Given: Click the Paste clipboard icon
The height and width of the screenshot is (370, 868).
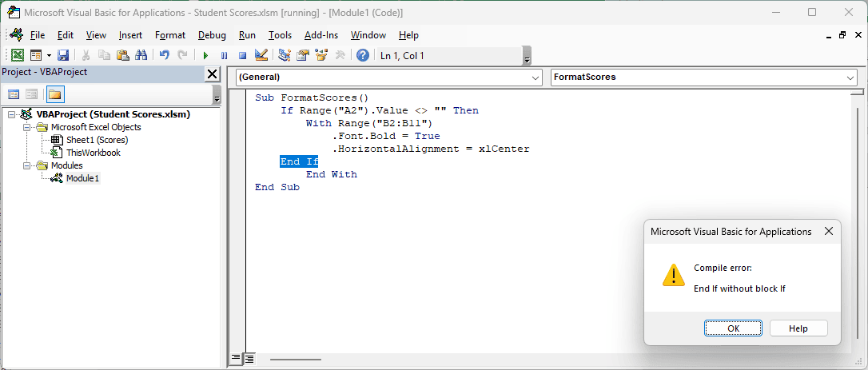Looking at the screenshot, I should [x=122, y=55].
